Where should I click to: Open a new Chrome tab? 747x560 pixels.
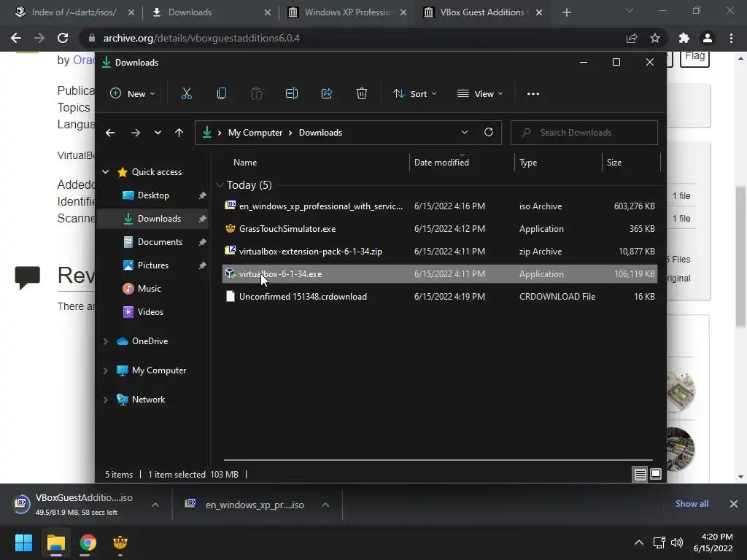click(x=566, y=12)
